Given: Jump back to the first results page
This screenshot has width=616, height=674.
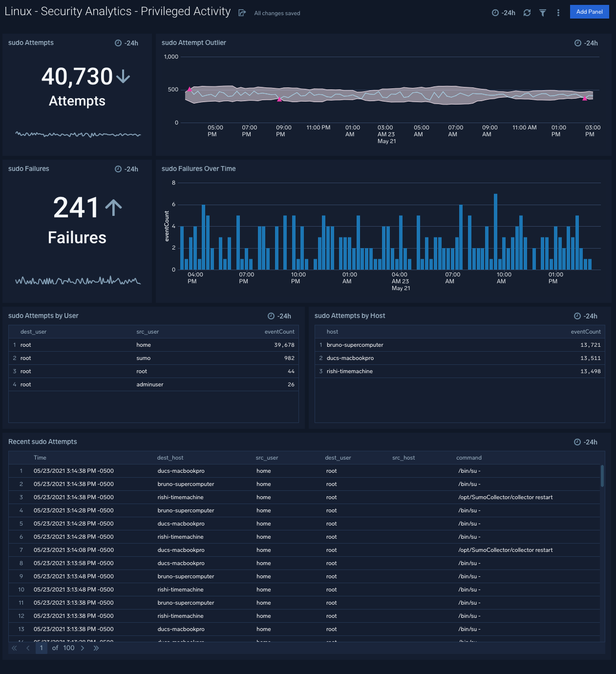Looking at the screenshot, I should [x=14, y=648].
